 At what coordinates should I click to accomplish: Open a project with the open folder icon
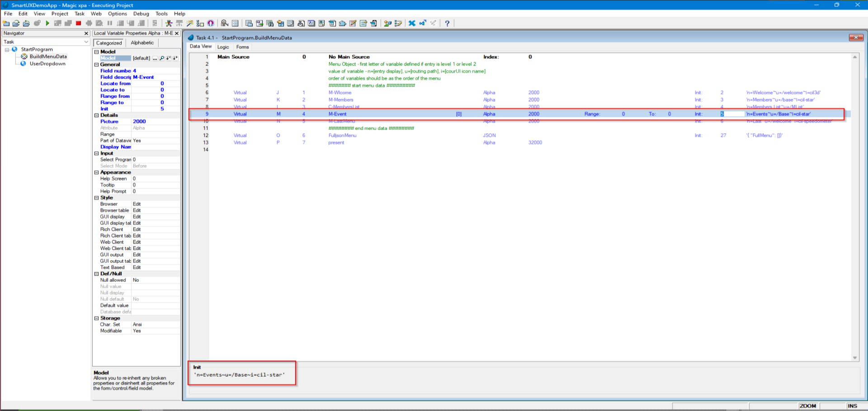(x=15, y=23)
